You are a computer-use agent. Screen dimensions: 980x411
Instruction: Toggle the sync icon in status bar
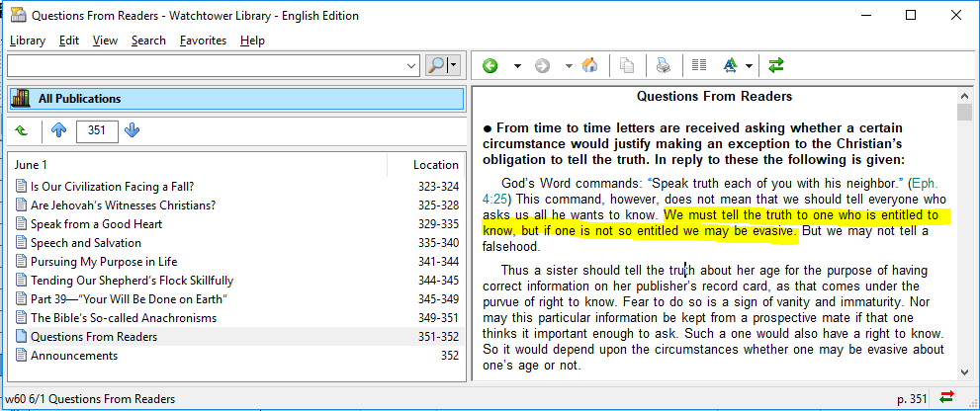click(x=947, y=398)
